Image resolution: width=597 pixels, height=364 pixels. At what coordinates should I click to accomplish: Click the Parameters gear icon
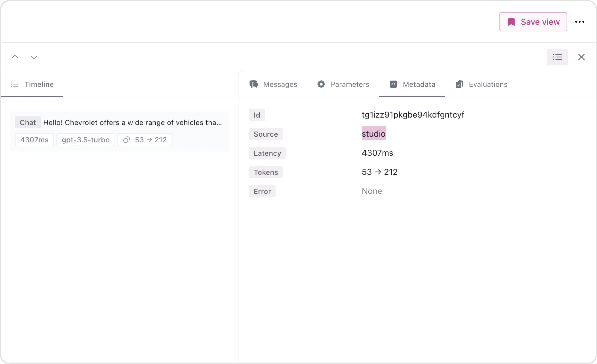pos(321,84)
